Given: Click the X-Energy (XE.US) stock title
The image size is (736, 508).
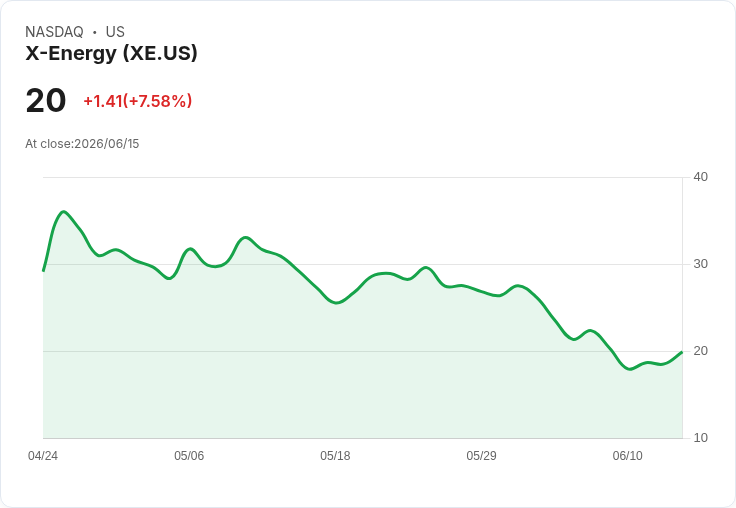Looking at the screenshot, I should click(111, 53).
